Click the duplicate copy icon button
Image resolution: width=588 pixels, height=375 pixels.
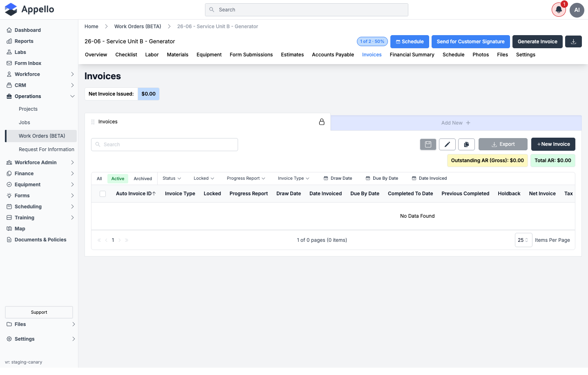click(x=466, y=144)
